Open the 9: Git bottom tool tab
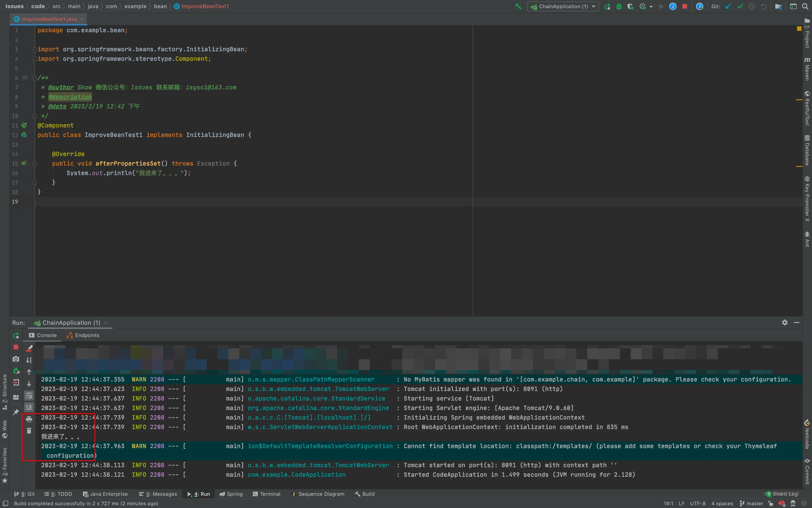This screenshot has height=508, width=812. 24,494
